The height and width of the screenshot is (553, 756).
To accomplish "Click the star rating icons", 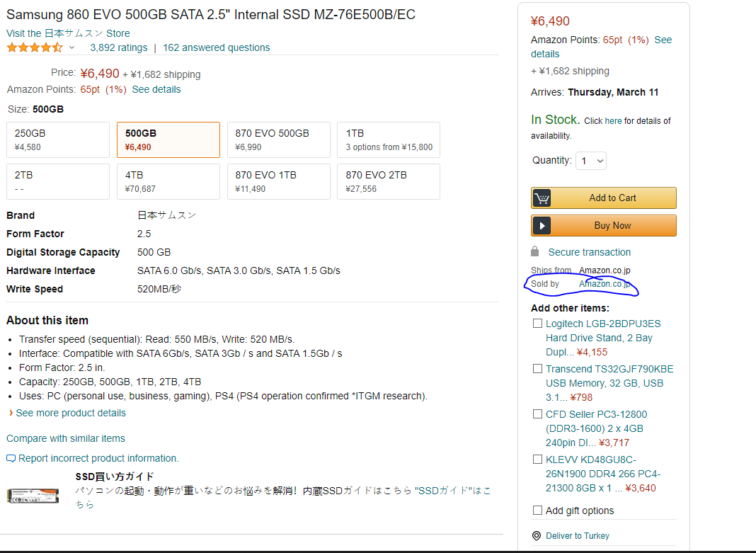I will [x=35, y=48].
